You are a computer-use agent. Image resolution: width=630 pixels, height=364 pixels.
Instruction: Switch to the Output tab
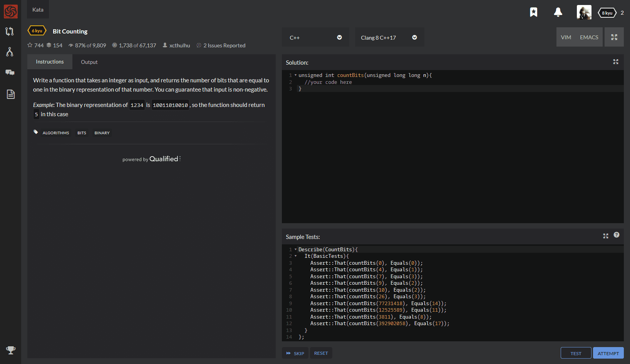click(x=89, y=62)
